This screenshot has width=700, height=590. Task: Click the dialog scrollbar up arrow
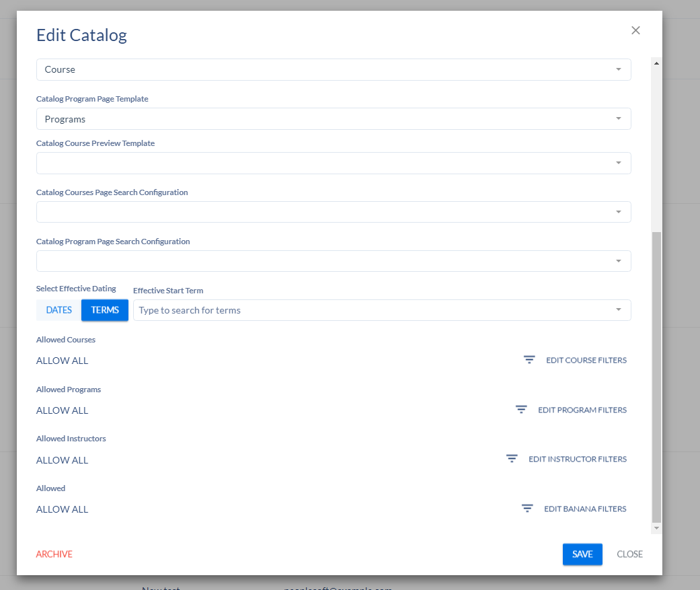(656, 63)
